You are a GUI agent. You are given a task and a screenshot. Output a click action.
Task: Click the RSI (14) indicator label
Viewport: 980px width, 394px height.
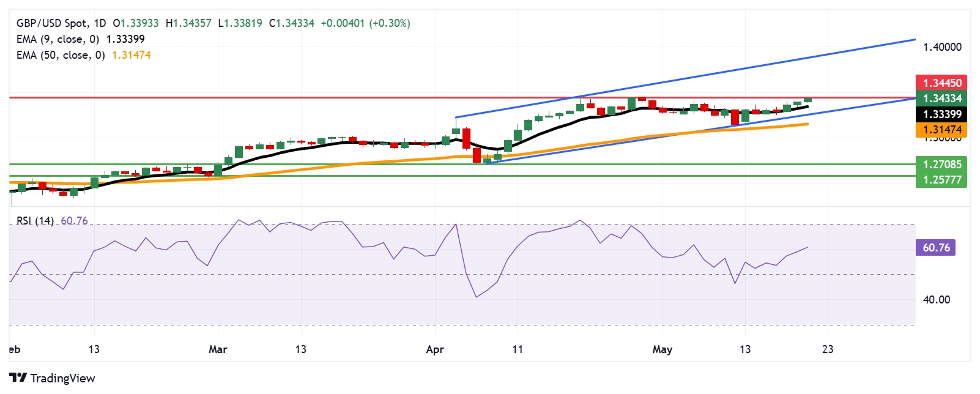coord(35,221)
